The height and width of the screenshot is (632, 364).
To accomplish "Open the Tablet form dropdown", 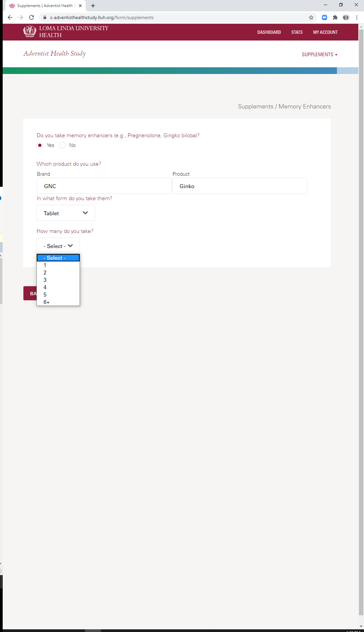I will [x=66, y=213].
